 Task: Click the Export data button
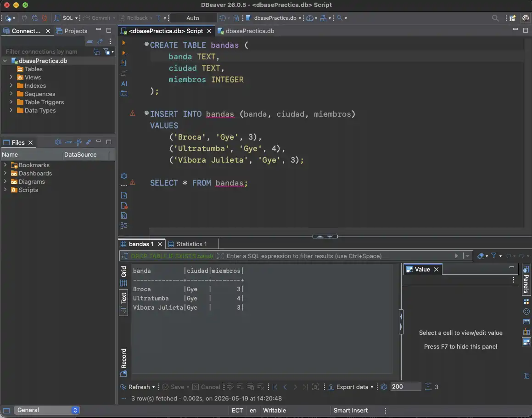pos(348,387)
